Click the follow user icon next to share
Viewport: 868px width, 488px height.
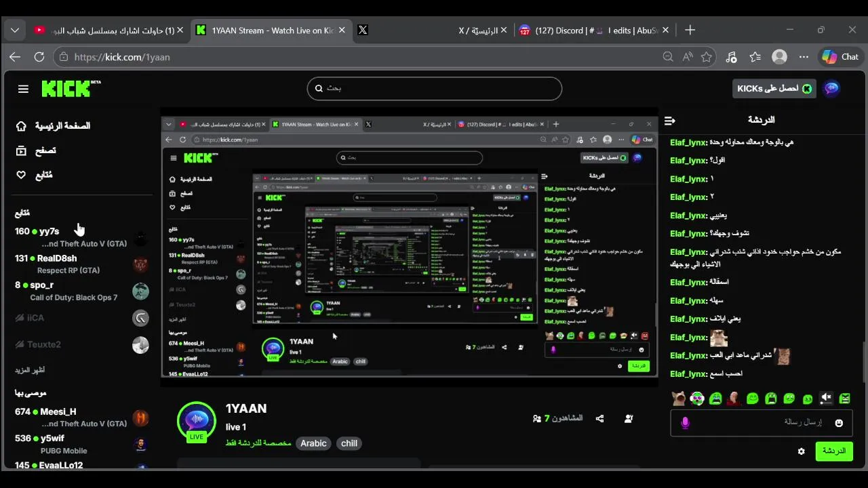point(629,419)
